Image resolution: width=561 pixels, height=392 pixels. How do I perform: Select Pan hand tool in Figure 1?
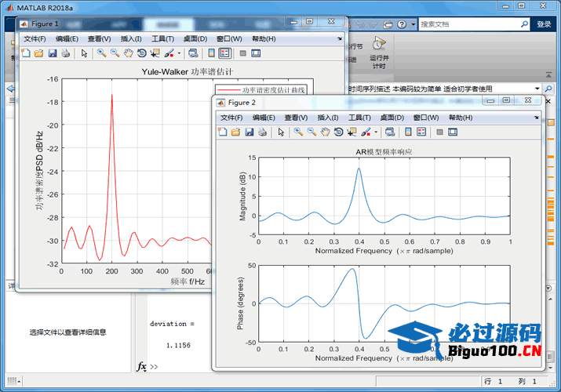click(x=129, y=53)
